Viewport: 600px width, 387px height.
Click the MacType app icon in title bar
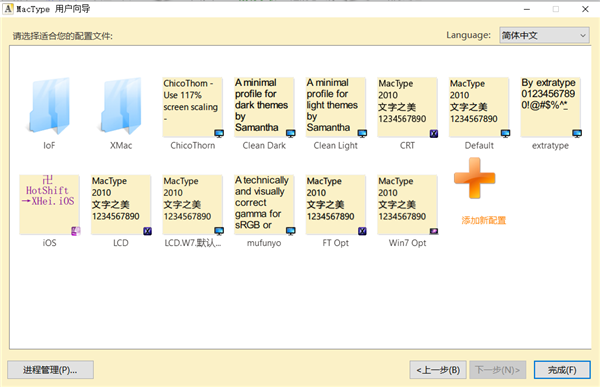[8, 9]
